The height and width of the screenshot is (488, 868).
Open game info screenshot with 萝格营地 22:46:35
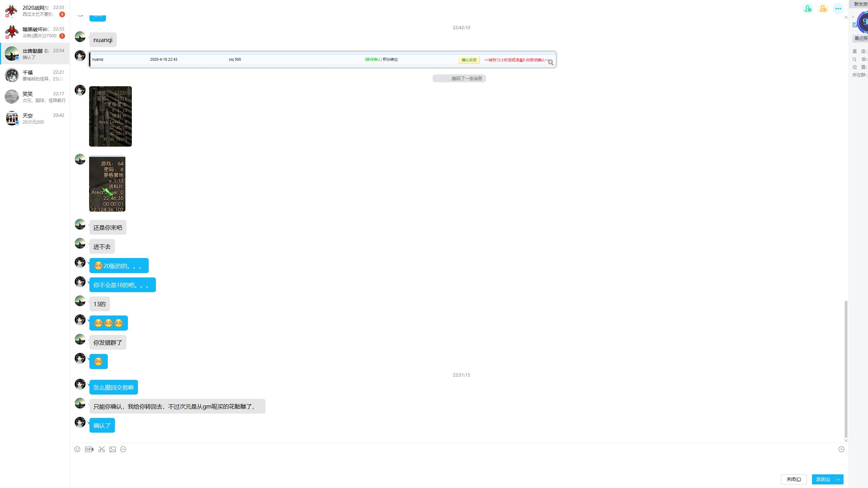click(107, 184)
